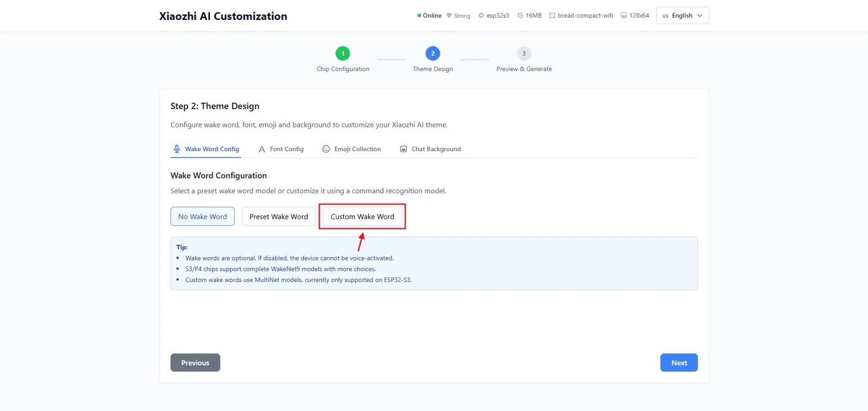Open the English language dropdown
This screenshot has width=868, height=411.
point(682,16)
